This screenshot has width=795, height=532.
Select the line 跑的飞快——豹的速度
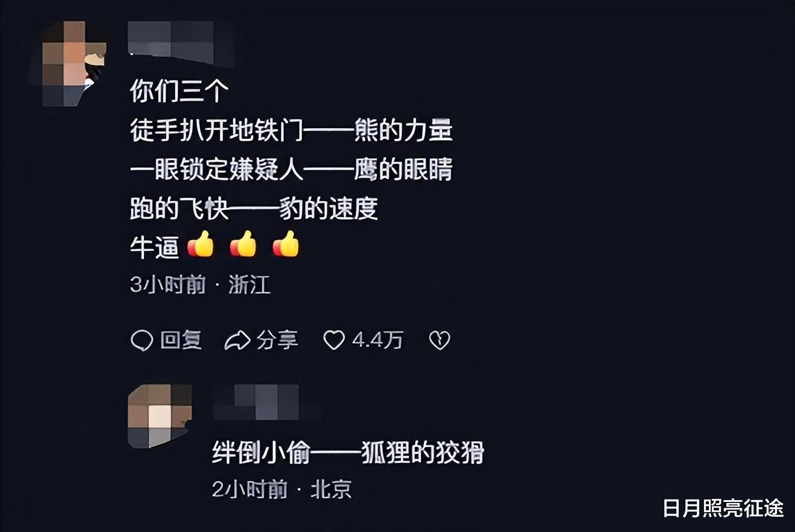[x=254, y=209]
